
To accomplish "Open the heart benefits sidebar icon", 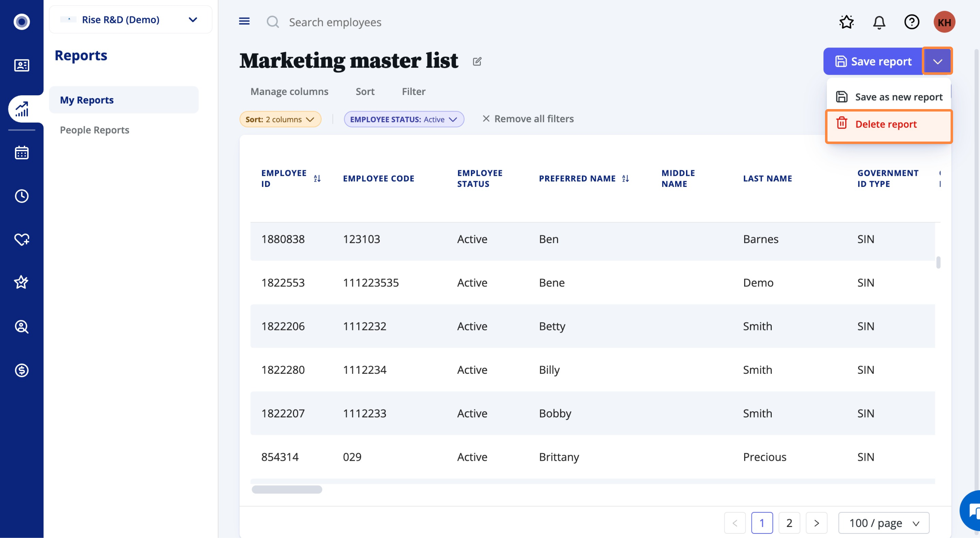I will click(x=22, y=239).
